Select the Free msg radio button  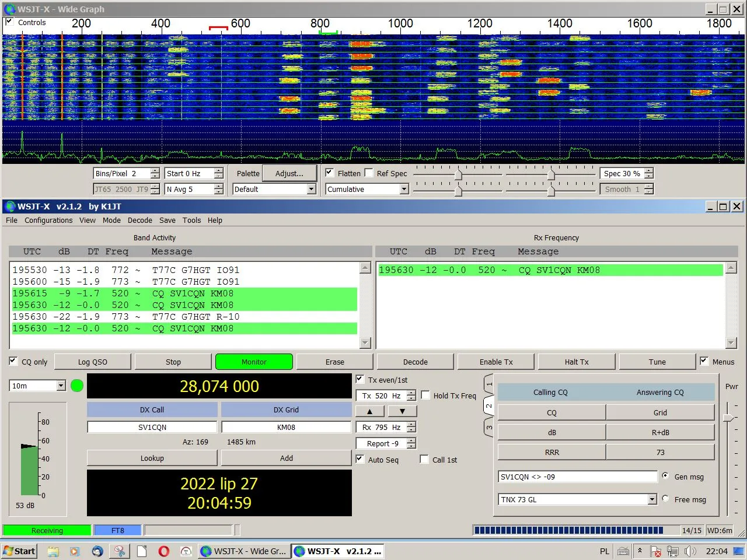665,499
